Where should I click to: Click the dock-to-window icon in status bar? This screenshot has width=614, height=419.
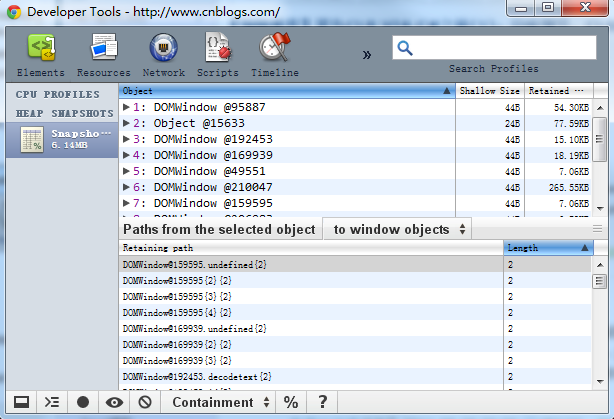[x=19, y=402]
